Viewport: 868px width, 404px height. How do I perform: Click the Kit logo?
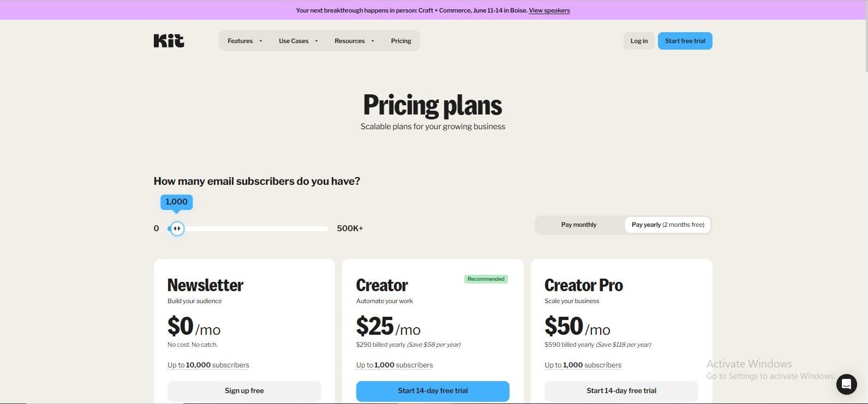coord(169,41)
